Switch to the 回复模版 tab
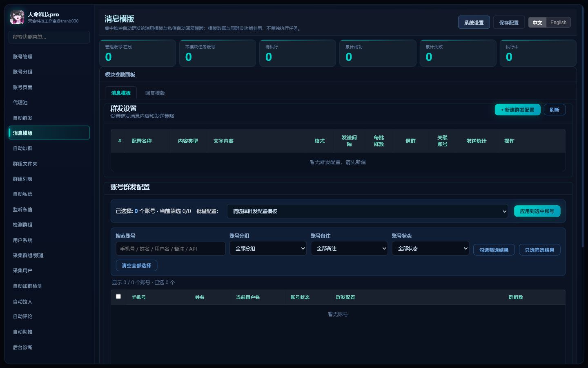 pyautogui.click(x=155, y=93)
